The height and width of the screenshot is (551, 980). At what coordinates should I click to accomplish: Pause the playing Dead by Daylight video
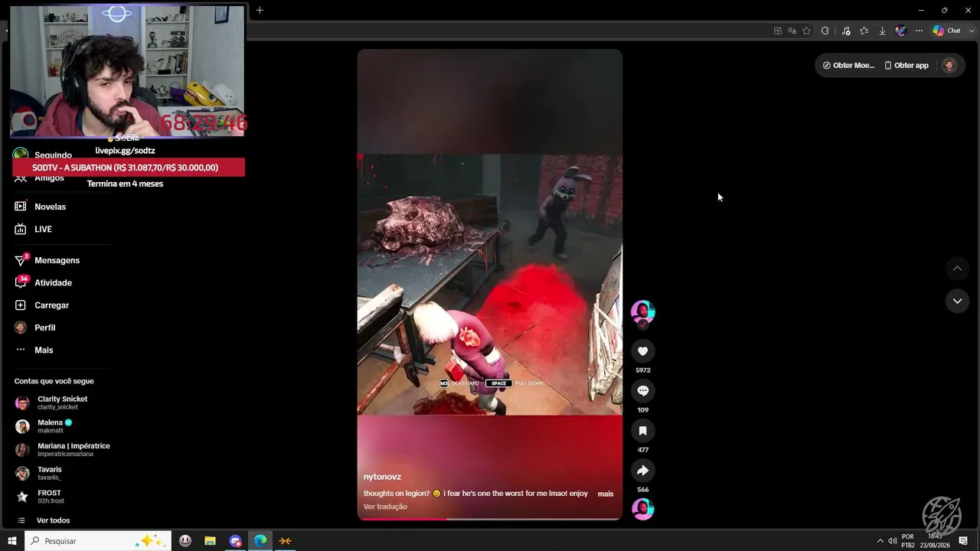[490, 285]
